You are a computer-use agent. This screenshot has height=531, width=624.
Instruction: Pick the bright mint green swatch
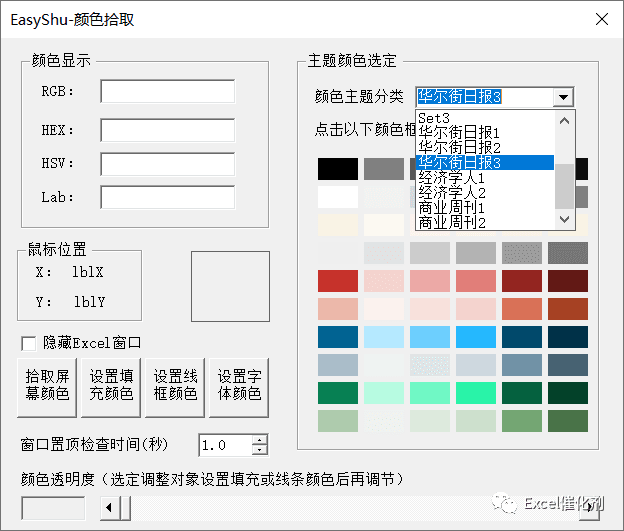tap(476, 393)
